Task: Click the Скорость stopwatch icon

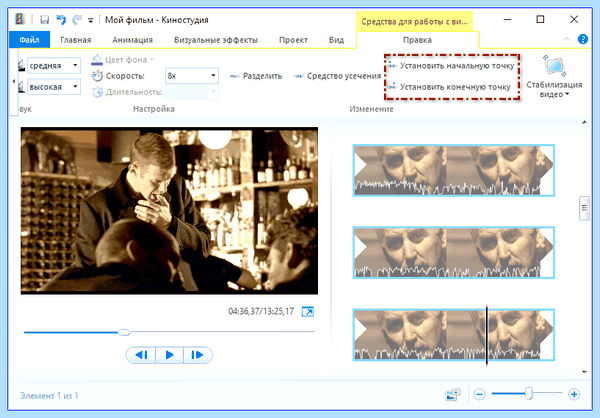Action: (x=97, y=76)
